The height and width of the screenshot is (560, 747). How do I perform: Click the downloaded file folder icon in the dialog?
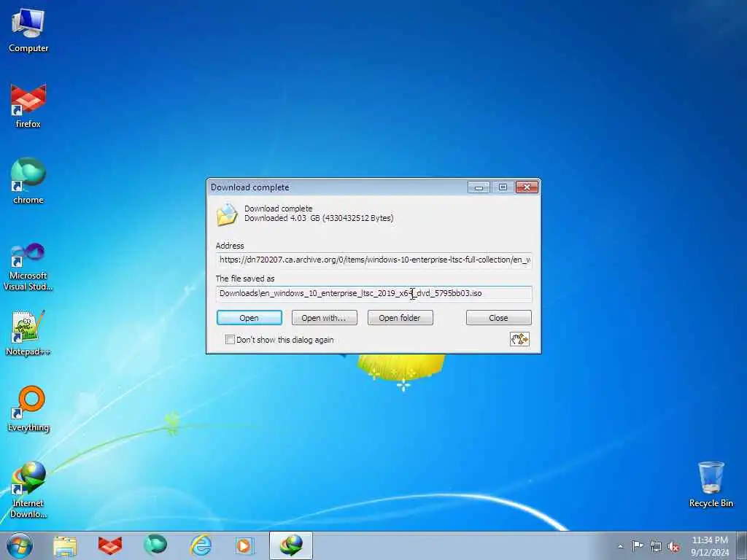(227, 214)
